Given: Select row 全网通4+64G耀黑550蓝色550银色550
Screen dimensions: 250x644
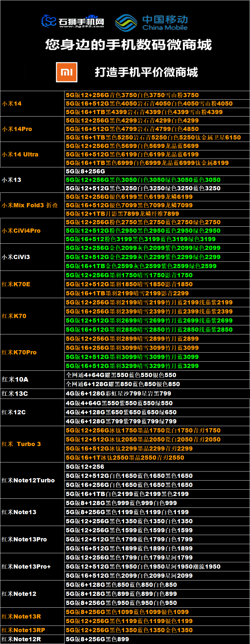Looking at the screenshot, I should (157, 375).
